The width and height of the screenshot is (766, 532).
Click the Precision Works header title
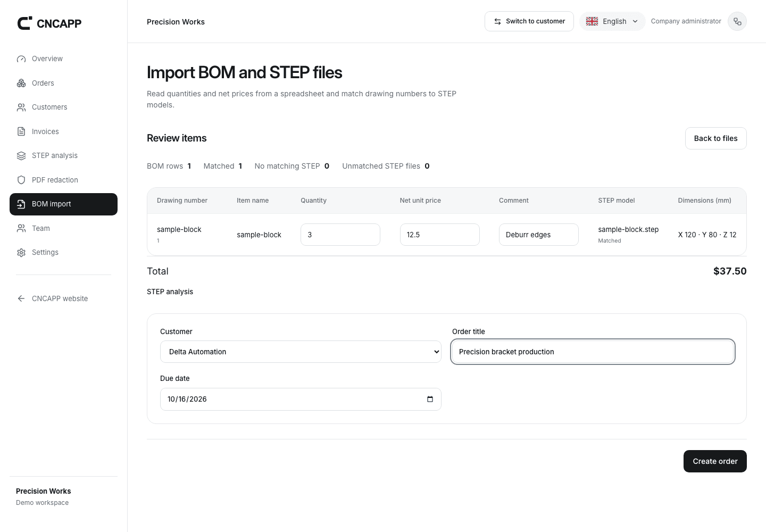pos(176,22)
